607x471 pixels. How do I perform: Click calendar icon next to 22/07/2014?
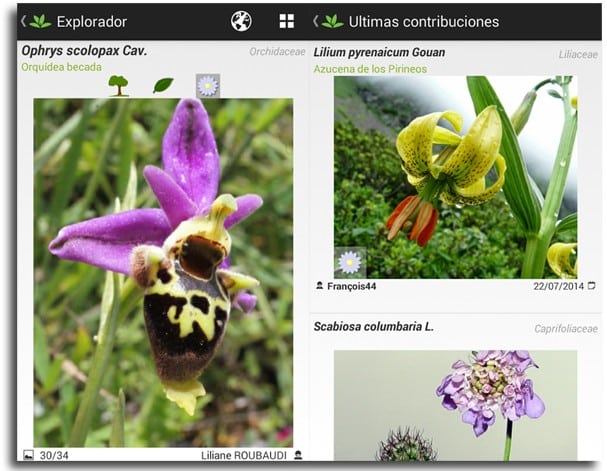[x=592, y=286]
